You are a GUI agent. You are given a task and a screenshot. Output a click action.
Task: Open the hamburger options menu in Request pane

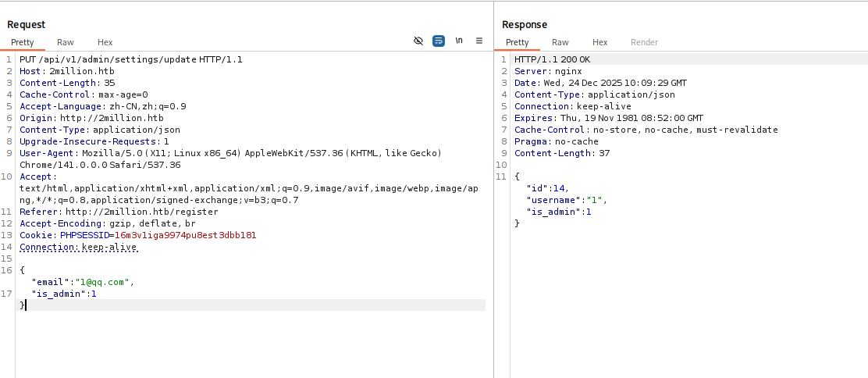point(479,41)
